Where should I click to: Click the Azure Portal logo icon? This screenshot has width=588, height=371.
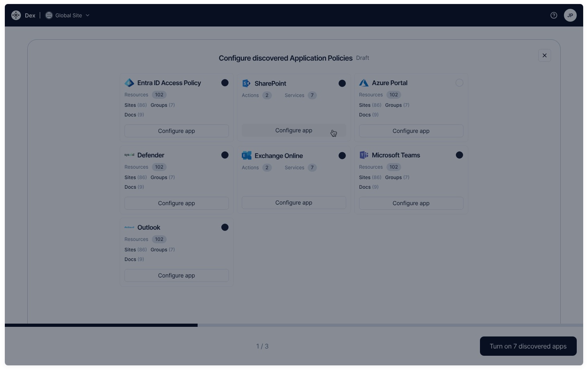pyautogui.click(x=364, y=83)
